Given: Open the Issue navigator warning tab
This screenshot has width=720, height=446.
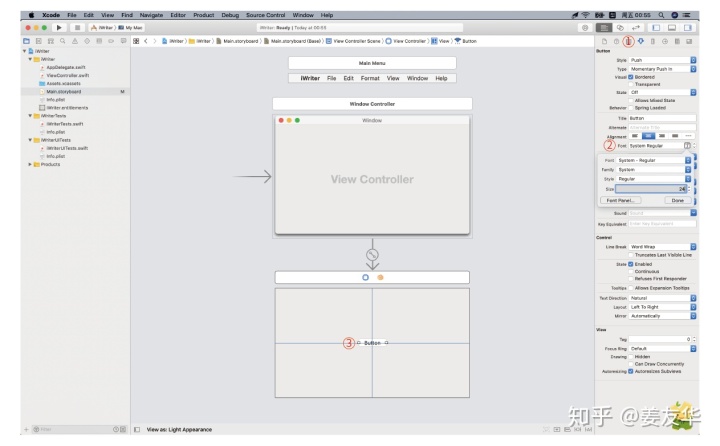Looking at the screenshot, I should 75,41.
